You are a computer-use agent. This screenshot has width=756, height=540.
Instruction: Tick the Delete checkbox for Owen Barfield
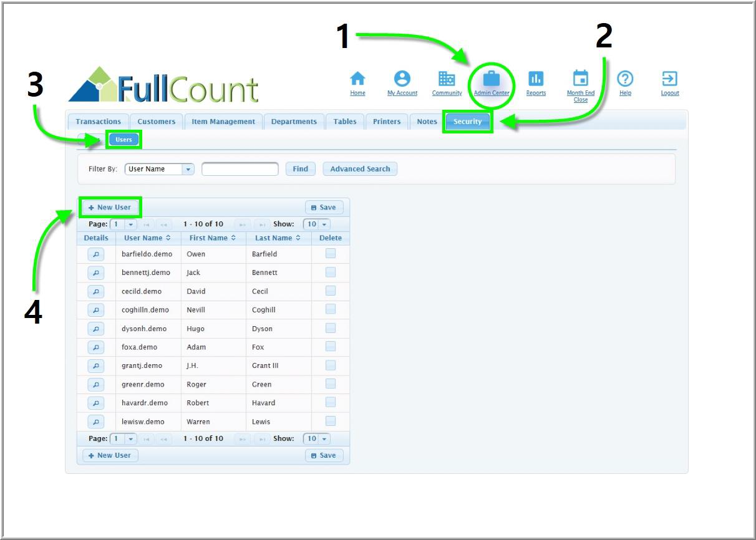point(331,254)
